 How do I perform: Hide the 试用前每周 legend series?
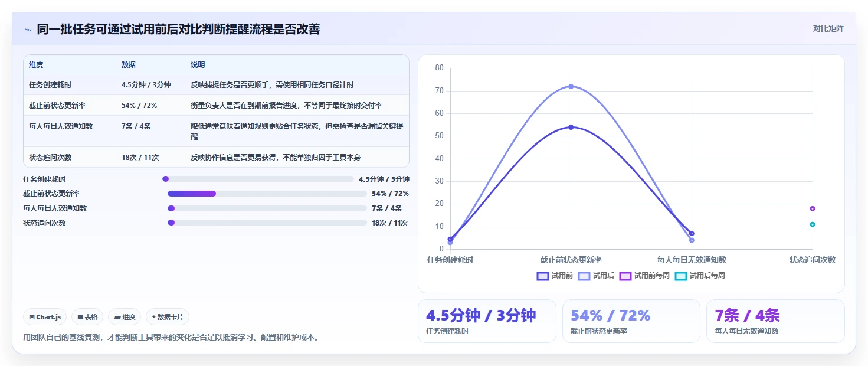tap(644, 276)
